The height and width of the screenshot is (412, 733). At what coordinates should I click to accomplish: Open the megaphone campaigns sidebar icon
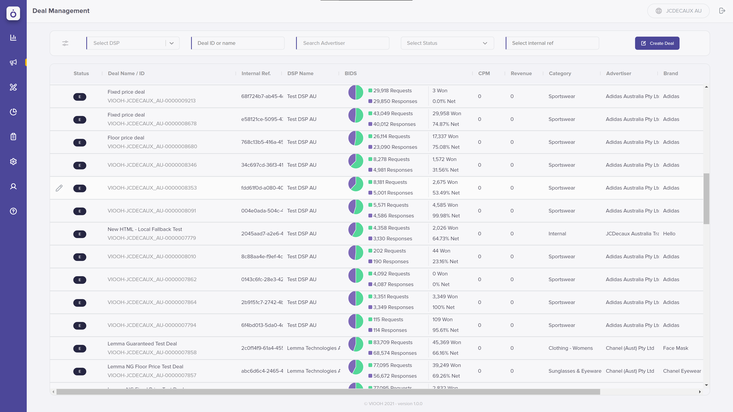click(13, 62)
